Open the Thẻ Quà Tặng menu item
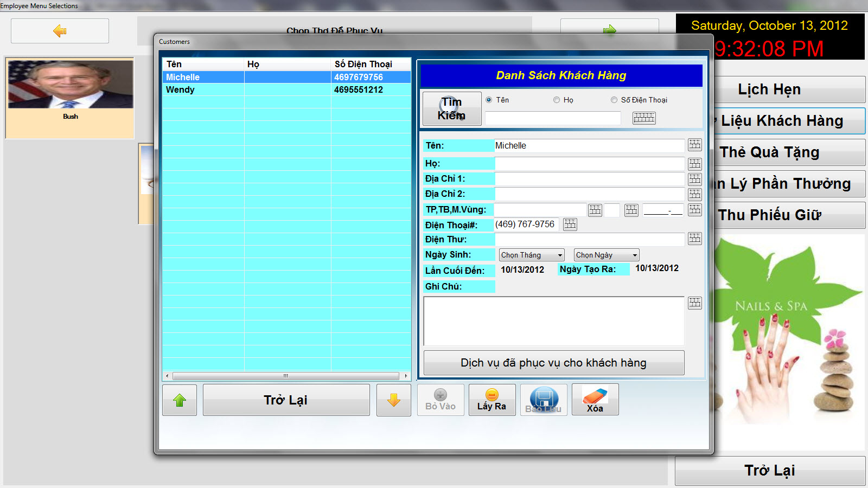The width and height of the screenshot is (868, 488). [769, 152]
